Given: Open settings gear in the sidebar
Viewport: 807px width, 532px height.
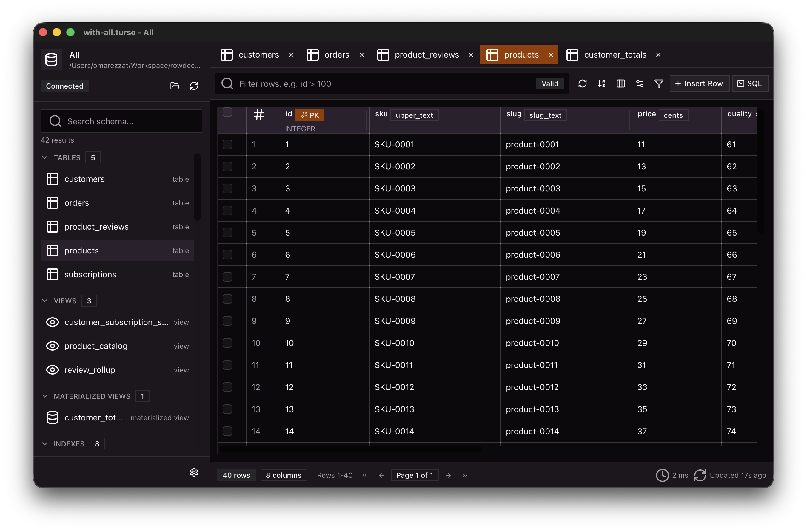Looking at the screenshot, I should (x=194, y=472).
